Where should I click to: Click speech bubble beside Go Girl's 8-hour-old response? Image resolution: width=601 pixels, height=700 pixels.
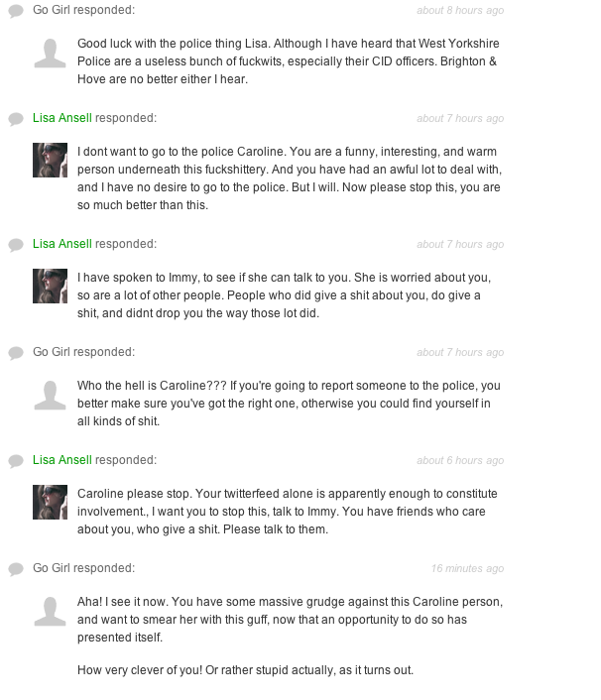coord(16,11)
